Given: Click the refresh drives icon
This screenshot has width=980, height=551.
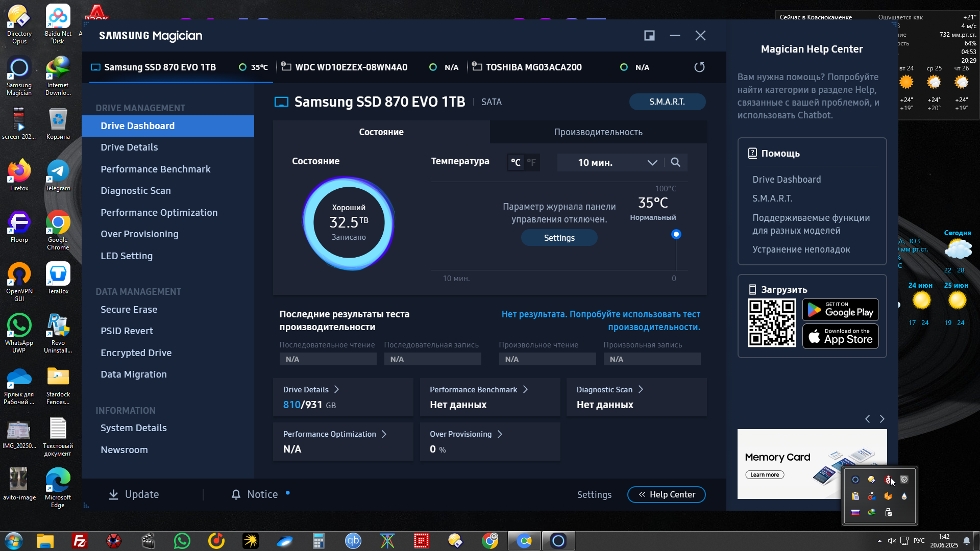Looking at the screenshot, I should coord(699,67).
